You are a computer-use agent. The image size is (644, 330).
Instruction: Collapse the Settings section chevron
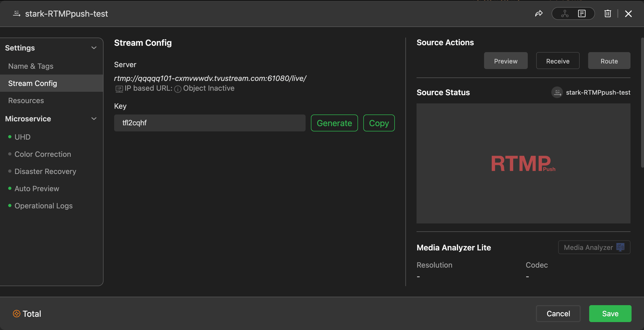click(94, 48)
